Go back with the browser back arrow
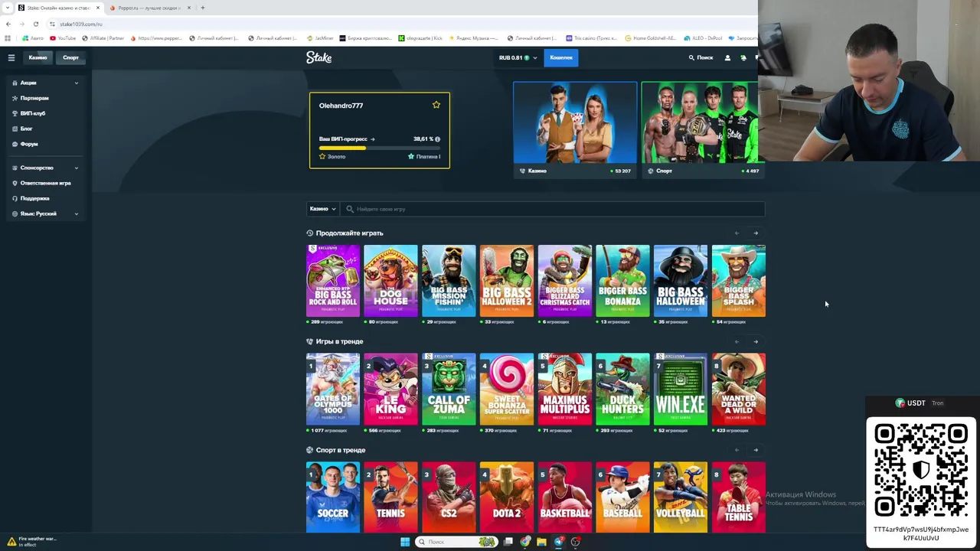 (8, 24)
